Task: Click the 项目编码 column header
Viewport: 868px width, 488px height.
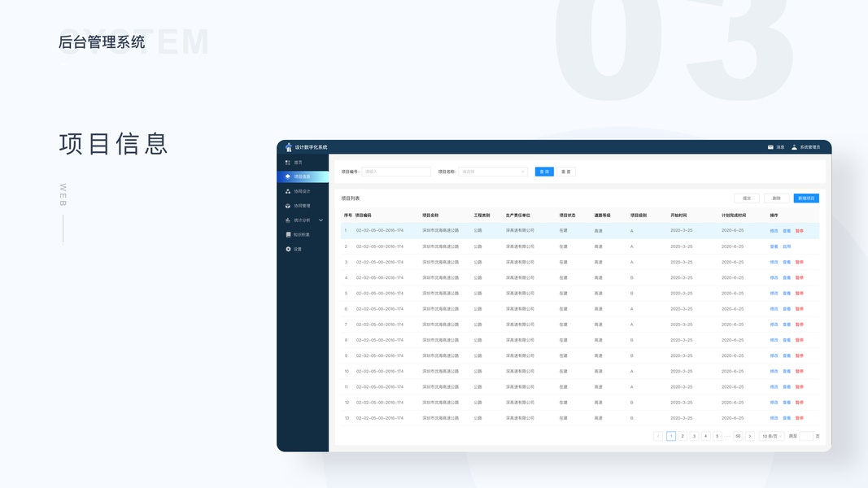Action: 363,216
